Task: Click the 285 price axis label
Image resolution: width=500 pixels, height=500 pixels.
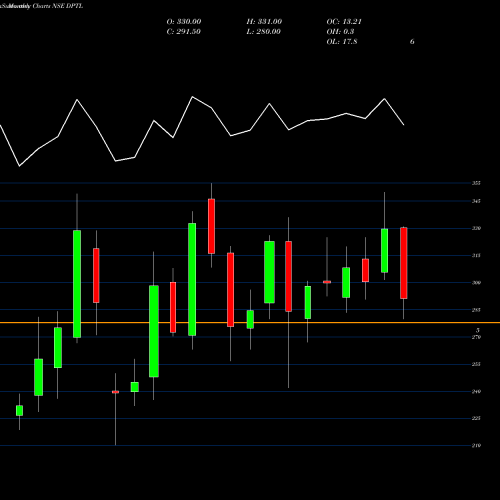Action: click(x=476, y=310)
